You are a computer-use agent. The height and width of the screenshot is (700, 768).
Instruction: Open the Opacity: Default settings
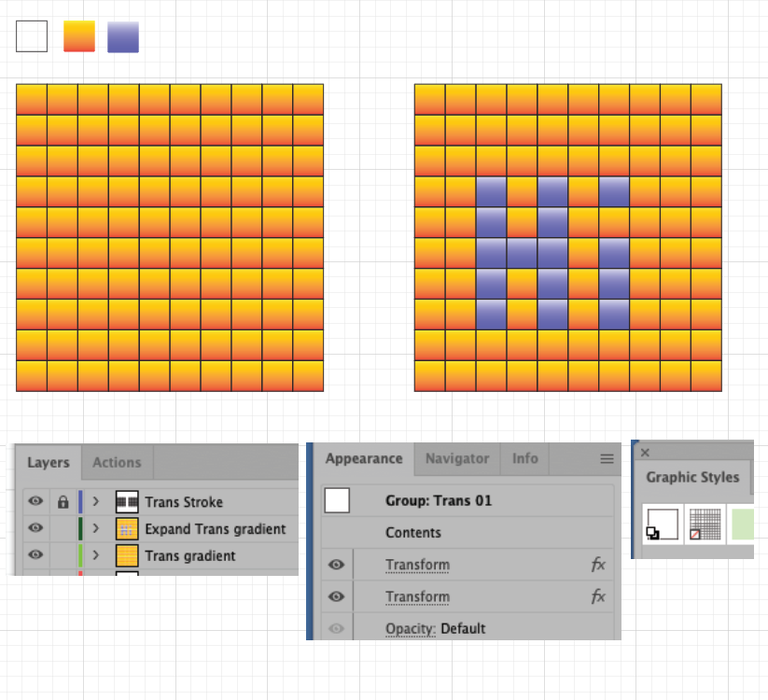(412, 628)
